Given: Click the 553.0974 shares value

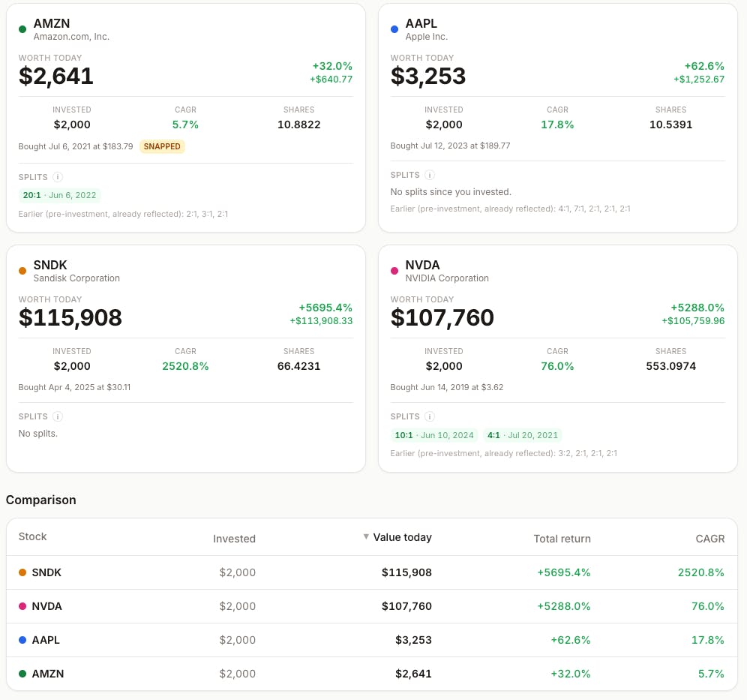Looking at the screenshot, I should point(670,366).
